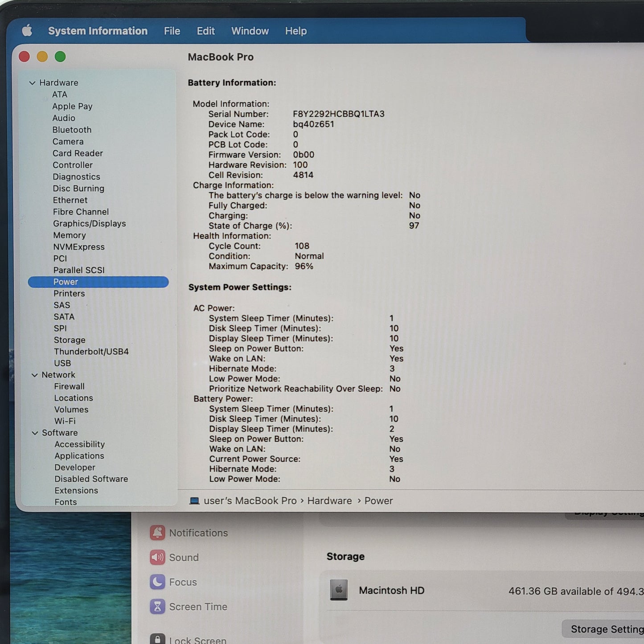Select Developer under Software

tap(75, 468)
